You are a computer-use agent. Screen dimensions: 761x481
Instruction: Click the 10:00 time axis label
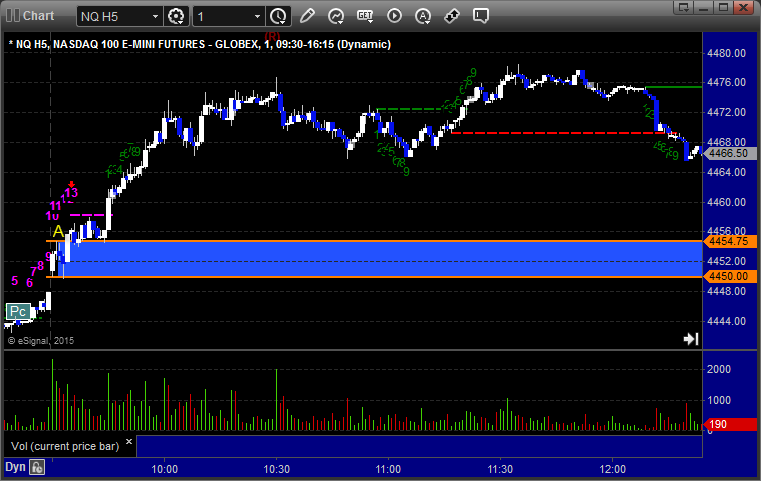[x=165, y=469]
